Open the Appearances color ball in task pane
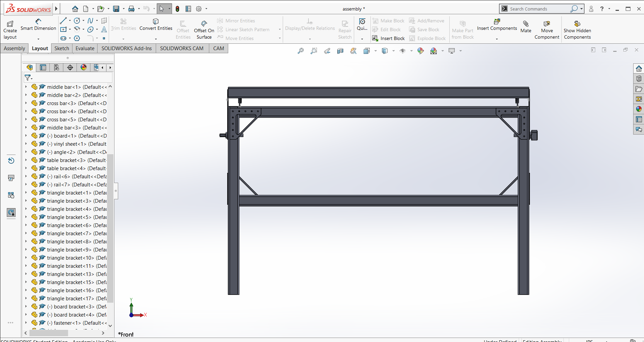Viewport: 644px width, 342px height. (639, 109)
